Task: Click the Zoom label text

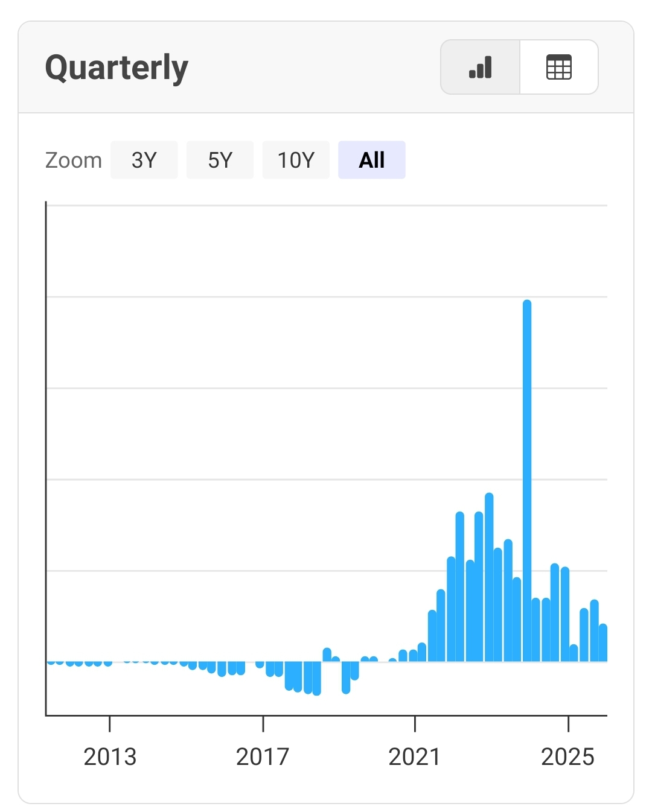Action: click(74, 160)
